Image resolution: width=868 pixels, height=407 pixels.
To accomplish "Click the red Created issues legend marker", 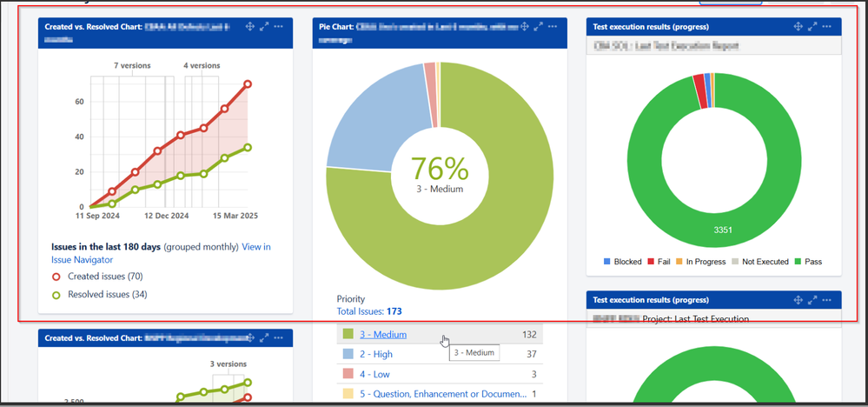I will pyautogui.click(x=56, y=277).
